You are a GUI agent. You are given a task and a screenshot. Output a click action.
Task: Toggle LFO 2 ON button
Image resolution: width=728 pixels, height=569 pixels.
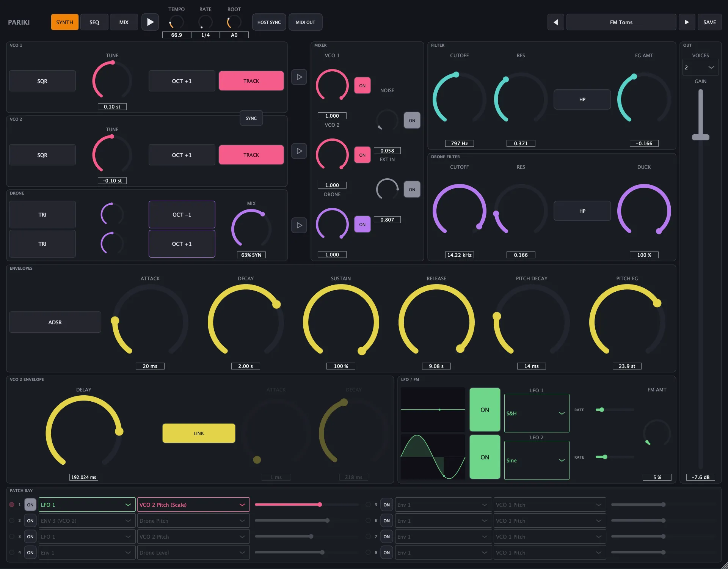(485, 457)
